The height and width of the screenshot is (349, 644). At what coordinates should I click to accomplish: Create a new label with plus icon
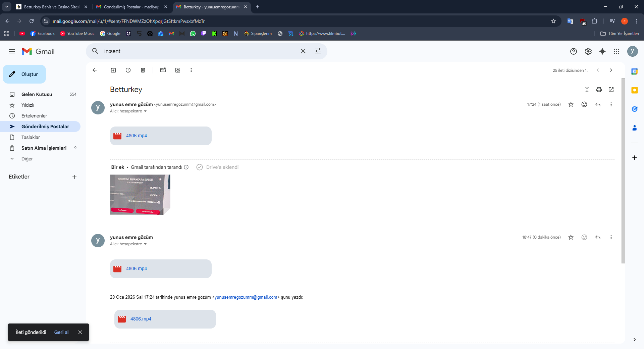pos(74,177)
